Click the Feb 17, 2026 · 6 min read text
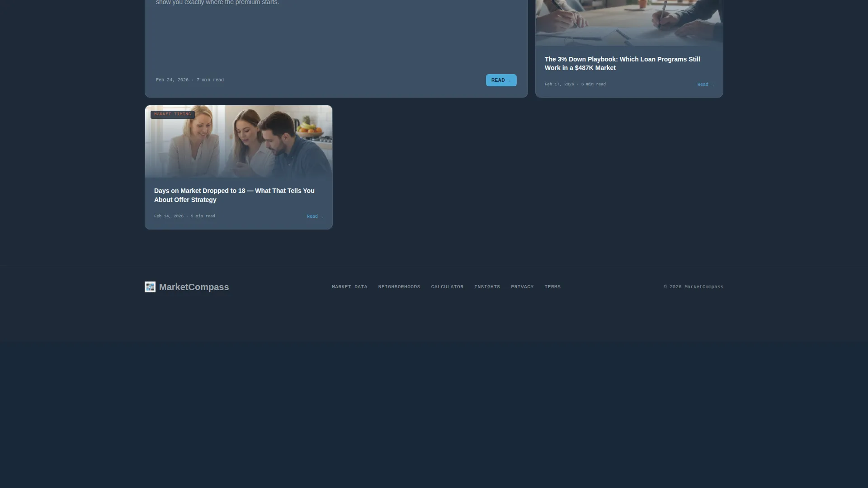 (575, 84)
